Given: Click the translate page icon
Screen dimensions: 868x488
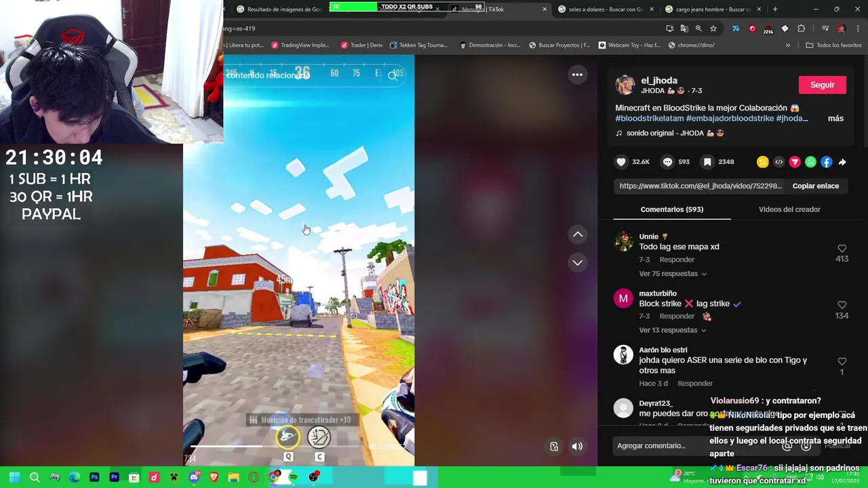Looking at the screenshot, I should [x=684, y=28].
